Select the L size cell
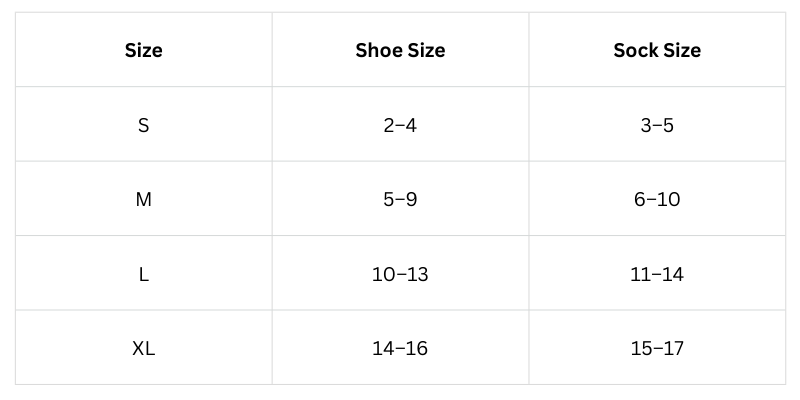The height and width of the screenshot is (400, 800). pyautogui.click(x=143, y=274)
